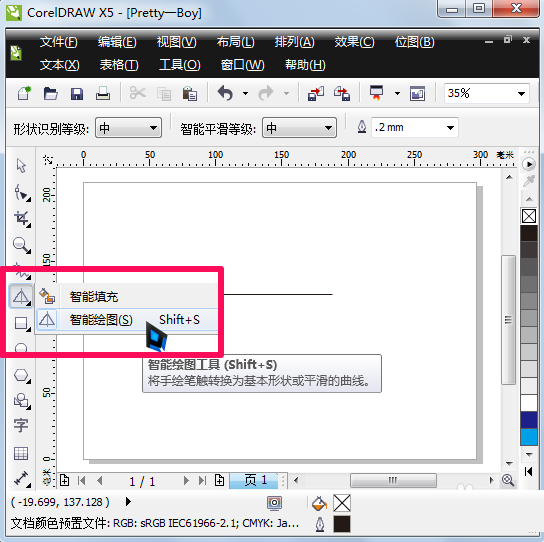Expand the application launcher dropdown arrow
The image size is (544, 542).
397,93
